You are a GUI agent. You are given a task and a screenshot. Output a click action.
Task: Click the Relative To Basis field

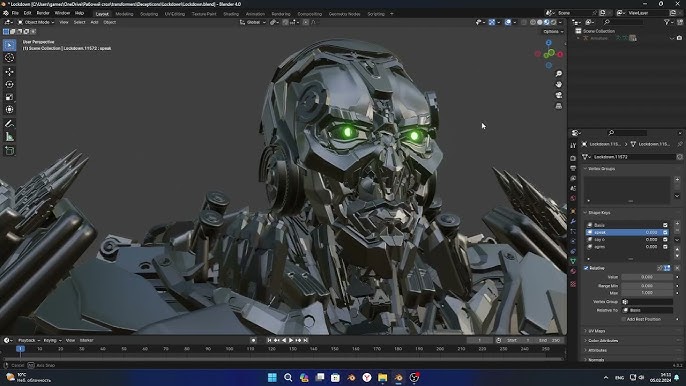click(647, 310)
